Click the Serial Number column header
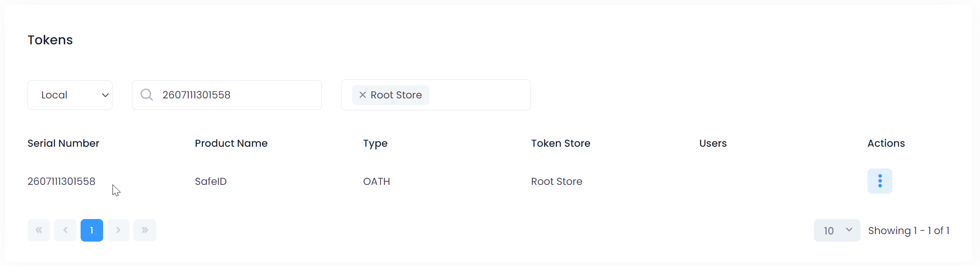980x266 pixels. pos(63,143)
